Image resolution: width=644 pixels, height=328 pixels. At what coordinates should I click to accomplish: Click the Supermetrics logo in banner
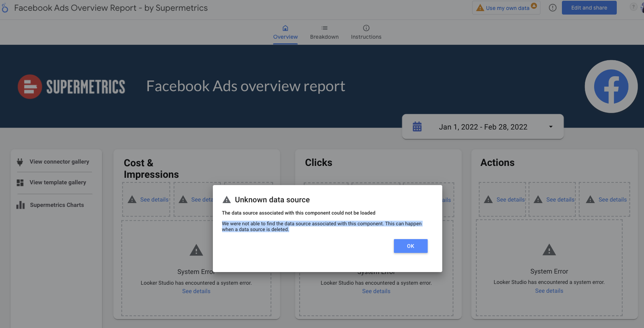pyautogui.click(x=72, y=87)
